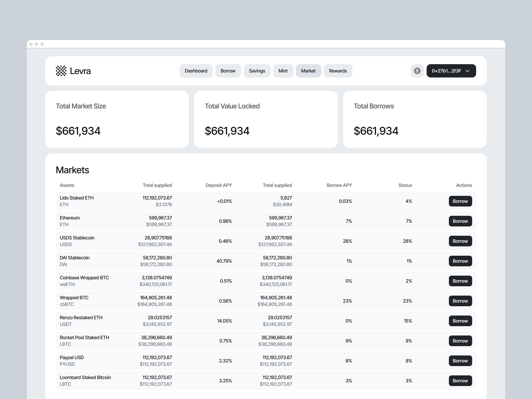Click the Total Market Size card
The width and height of the screenshot is (532, 399).
[x=117, y=119]
